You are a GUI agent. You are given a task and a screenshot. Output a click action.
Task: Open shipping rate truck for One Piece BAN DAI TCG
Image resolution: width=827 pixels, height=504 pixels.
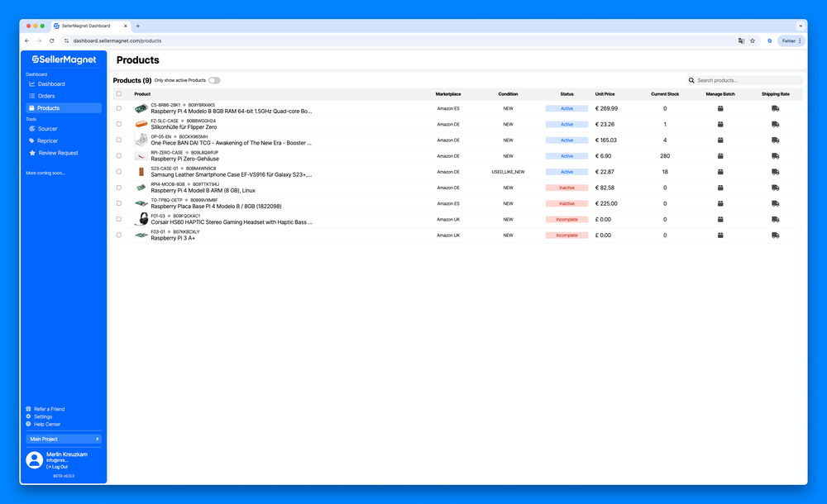(x=776, y=140)
